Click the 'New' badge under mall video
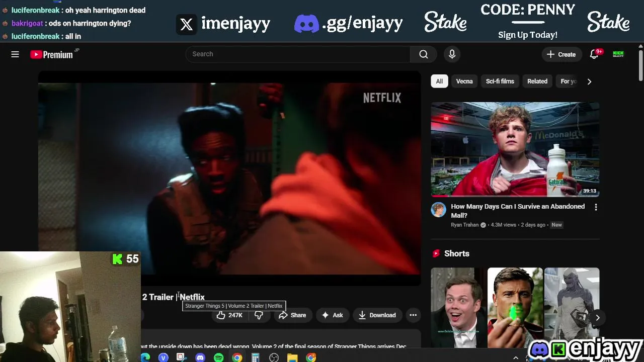Screen dimensions: 644x362 point(556,225)
